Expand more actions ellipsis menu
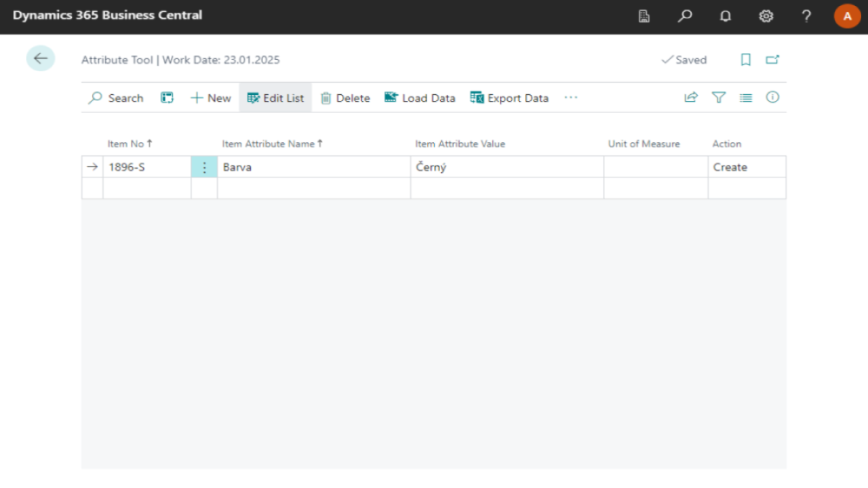 click(x=571, y=98)
